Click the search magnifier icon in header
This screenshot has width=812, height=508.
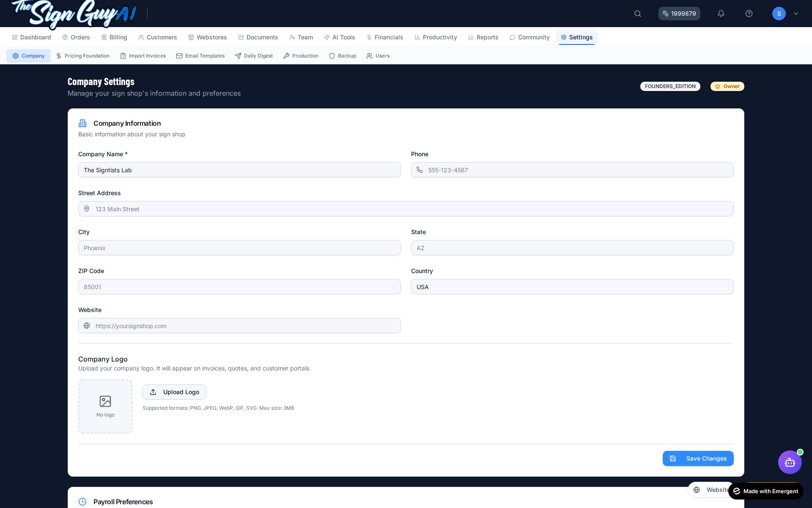click(638, 14)
